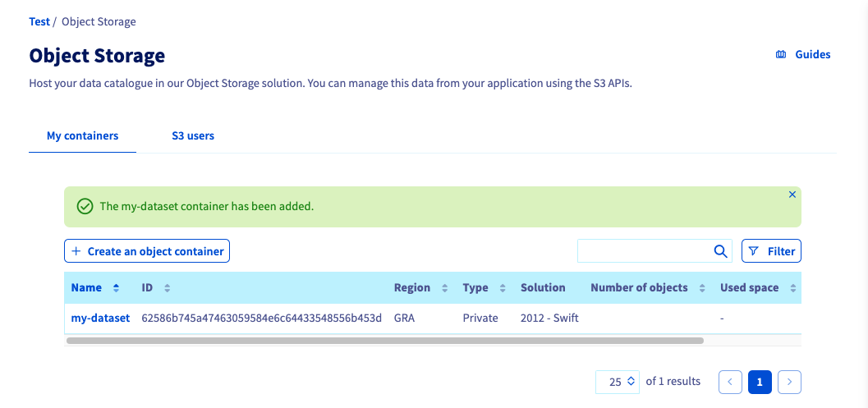Dismiss the success notification banner

[x=792, y=195]
